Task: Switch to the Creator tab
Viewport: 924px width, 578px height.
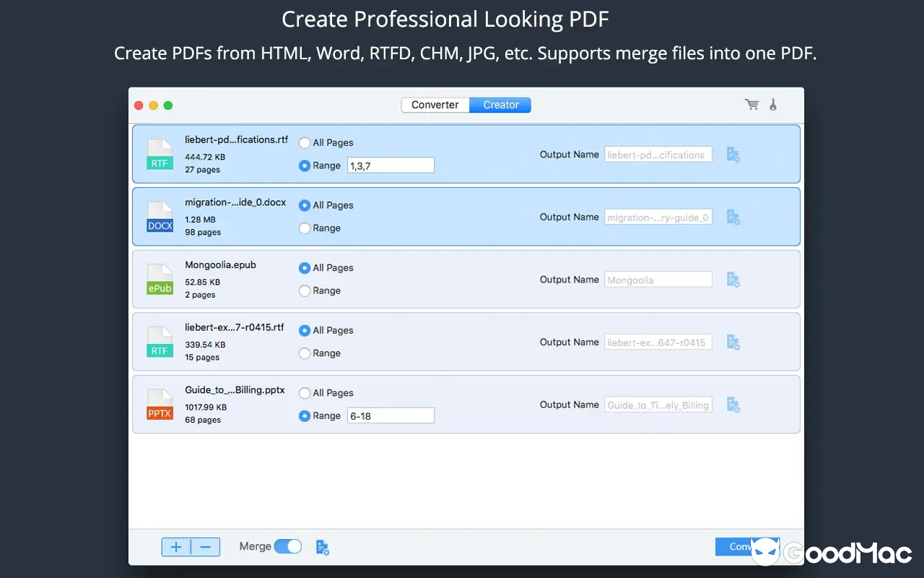Action: click(x=500, y=105)
